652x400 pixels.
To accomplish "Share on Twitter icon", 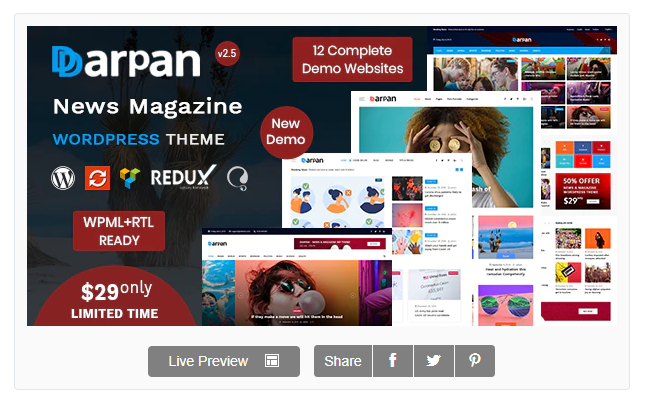I will pyautogui.click(x=434, y=361).
